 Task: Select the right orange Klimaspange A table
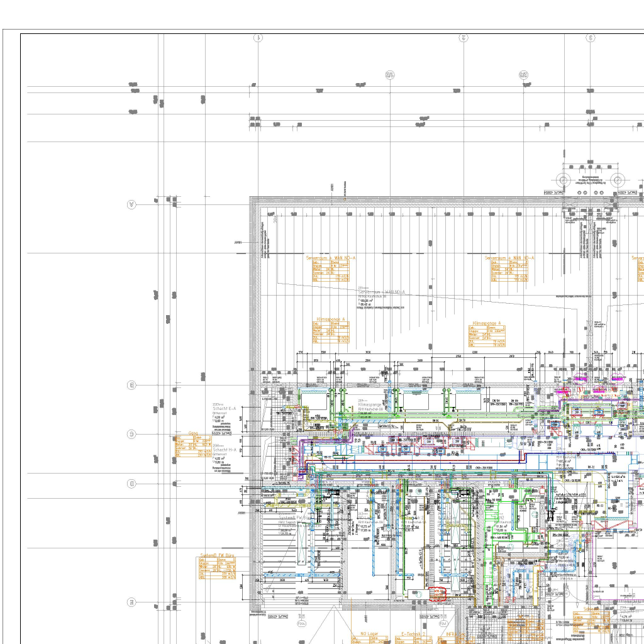(x=487, y=336)
